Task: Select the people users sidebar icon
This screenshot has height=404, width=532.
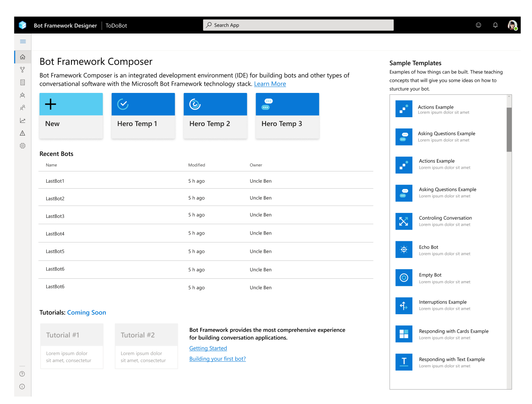Action: (23, 108)
